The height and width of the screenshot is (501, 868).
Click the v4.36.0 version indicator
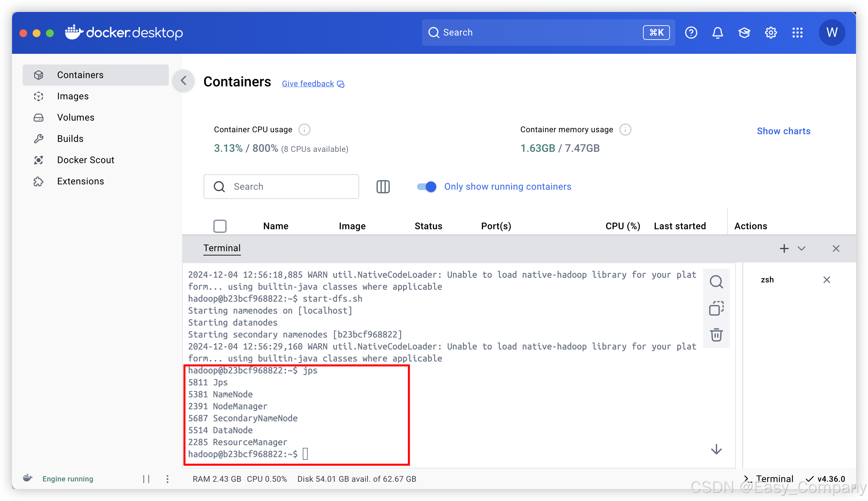click(x=826, y=479)
